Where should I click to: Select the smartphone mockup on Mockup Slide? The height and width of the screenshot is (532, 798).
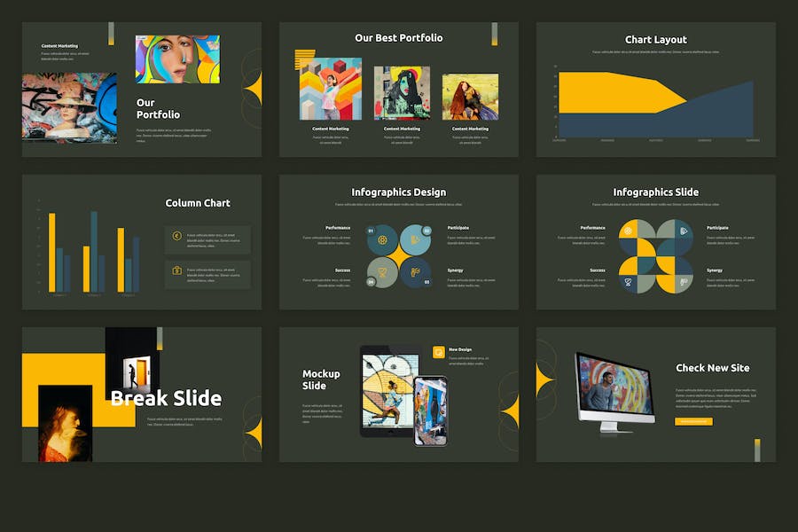[430, 410]
